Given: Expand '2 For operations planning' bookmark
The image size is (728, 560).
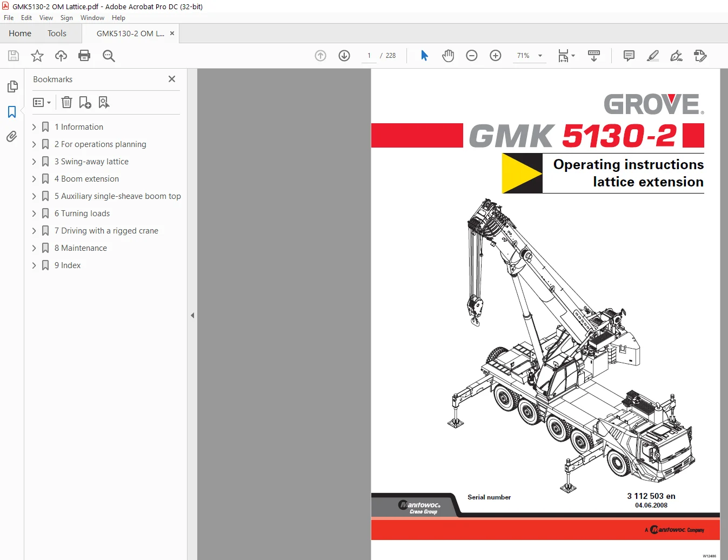Looking at the screenshot, I should (x=34, y=144).
